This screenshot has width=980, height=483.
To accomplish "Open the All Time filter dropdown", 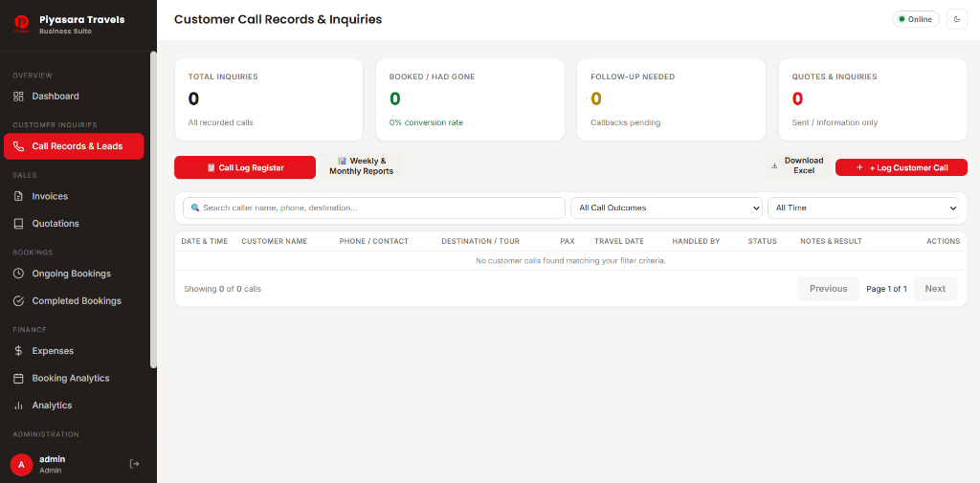I will click(x=863, y=209).
